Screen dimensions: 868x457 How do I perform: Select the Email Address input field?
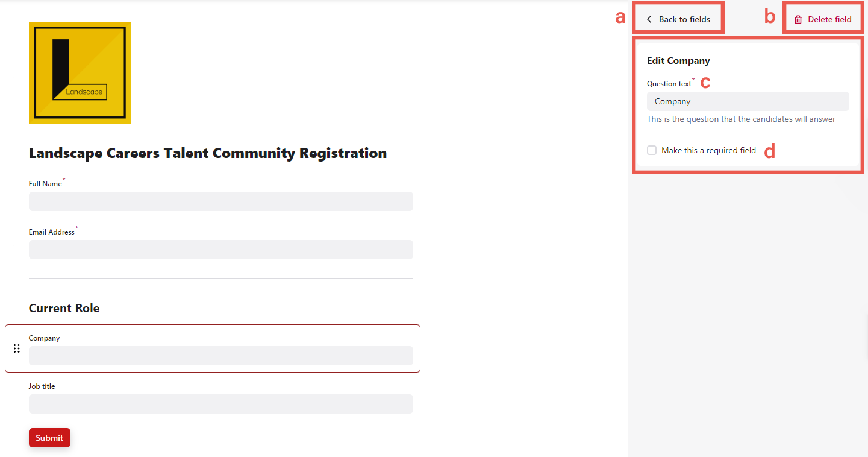click(221, 250)
